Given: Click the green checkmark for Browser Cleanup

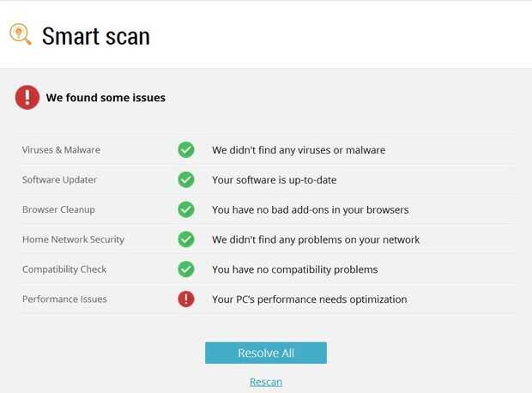Looking at the screenshot, I should (186, 209).
